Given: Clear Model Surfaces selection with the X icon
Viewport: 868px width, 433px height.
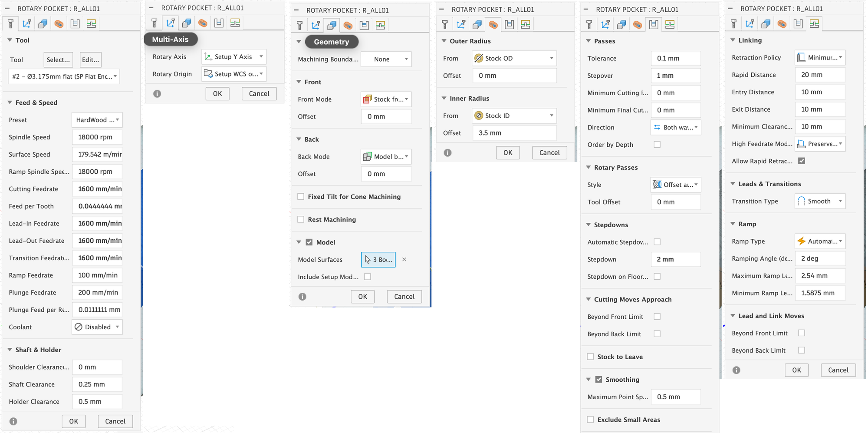Looking at the screenshot, I should (404, 259).
